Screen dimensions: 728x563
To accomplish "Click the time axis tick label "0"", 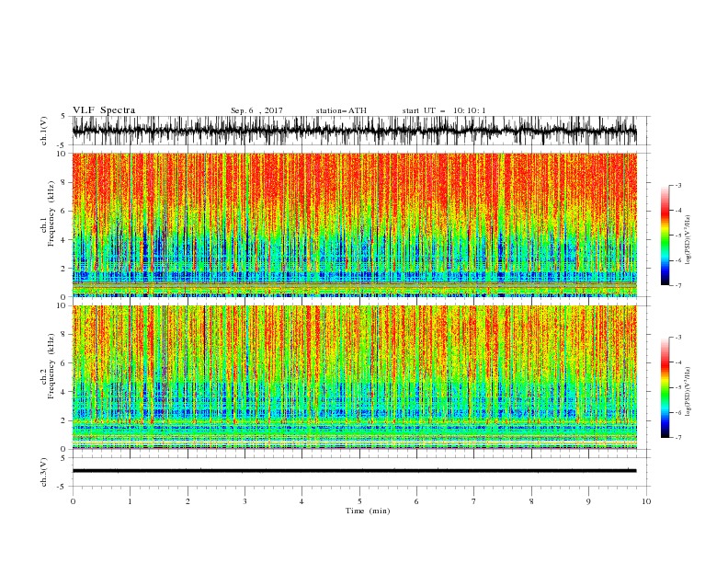I will [73, 501].
